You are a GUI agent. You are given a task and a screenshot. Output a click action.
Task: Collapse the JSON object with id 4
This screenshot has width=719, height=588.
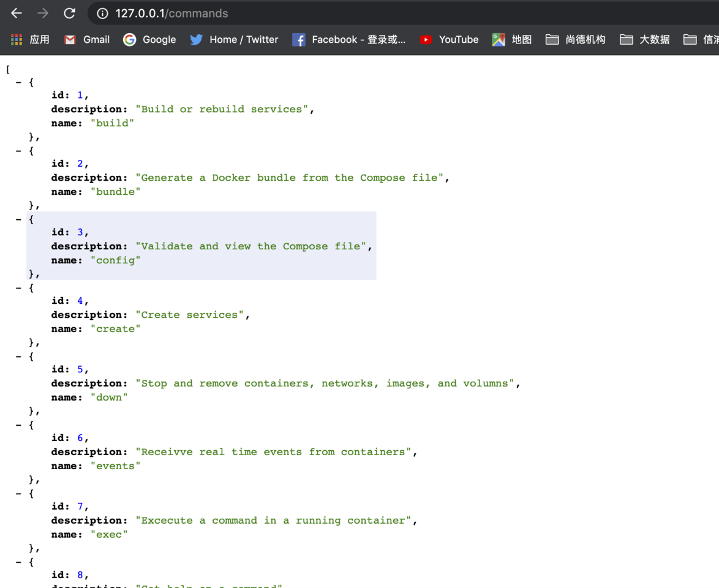point(18,288)
